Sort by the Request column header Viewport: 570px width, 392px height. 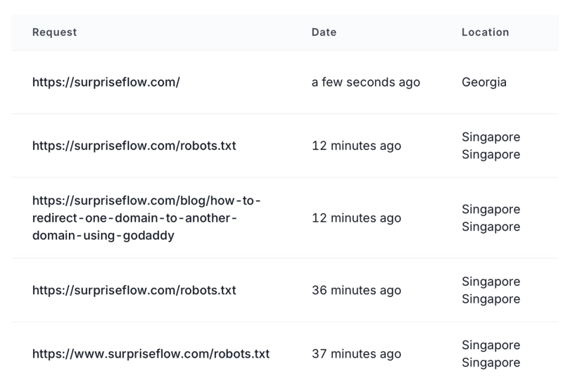pyautogui.click(x=55, y=33)
